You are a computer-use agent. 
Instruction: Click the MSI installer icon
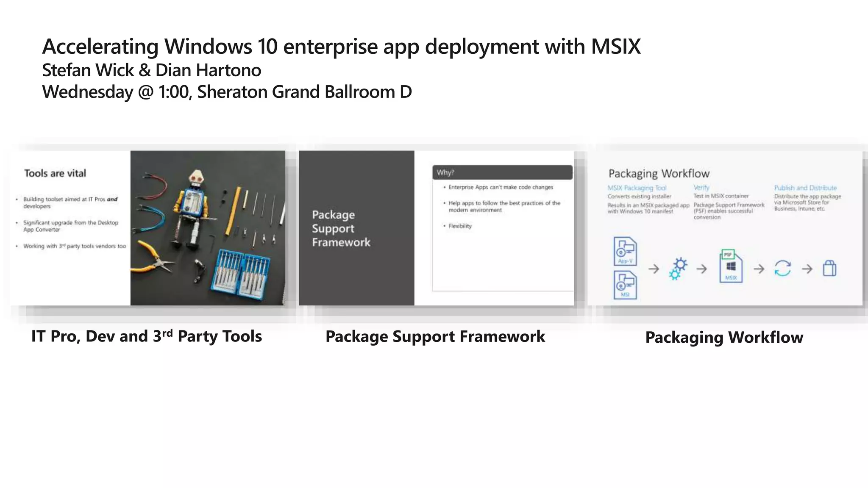[625, 285]
